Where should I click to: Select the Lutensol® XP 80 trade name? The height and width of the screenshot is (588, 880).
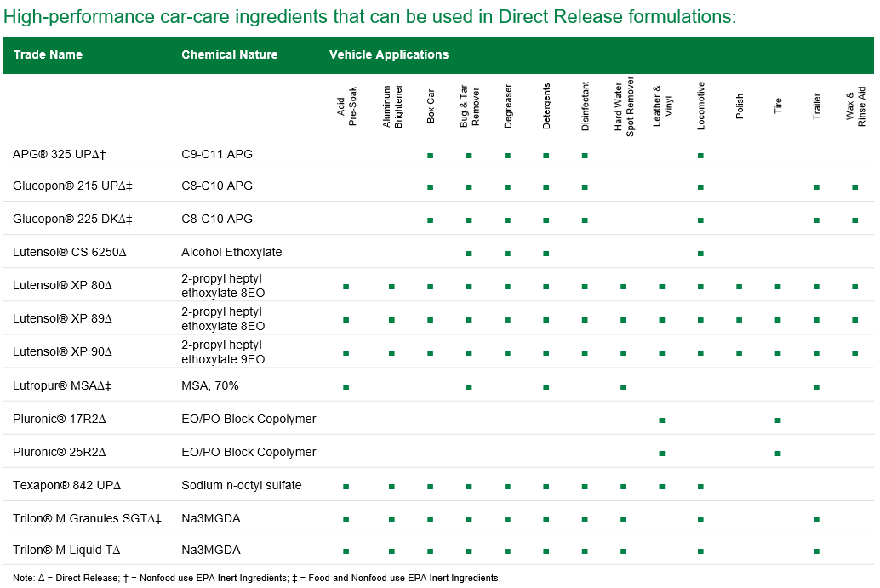[x=62, y=285]
